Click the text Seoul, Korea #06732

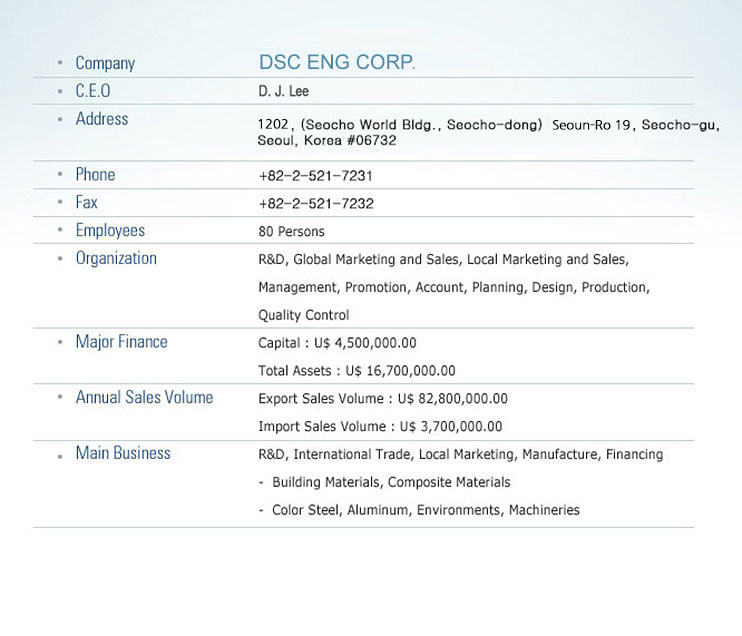327,141
